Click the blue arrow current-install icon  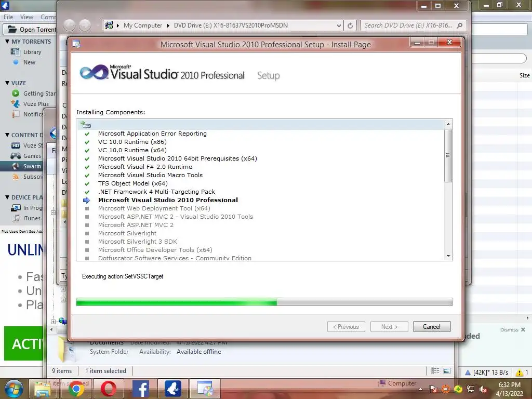click(x=87, y=200)
